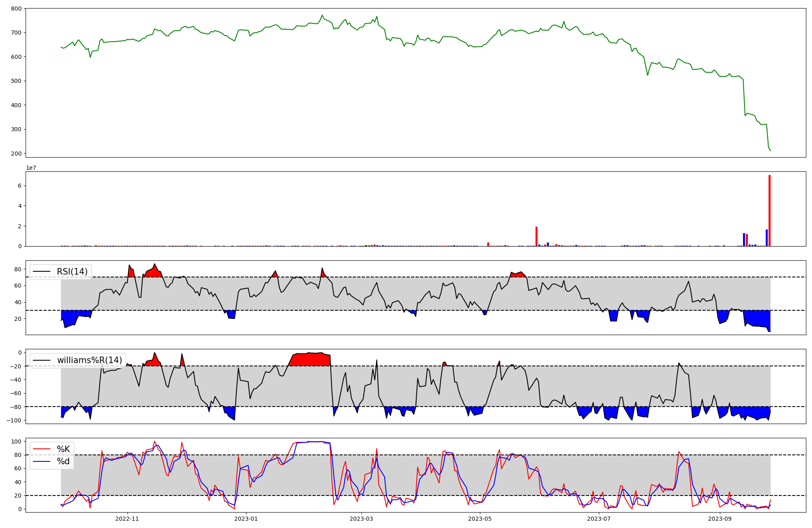Click the 2023-05 x-axis date label
The height and width of the screenshot is (528, 812).
click(x=480, y=519)
